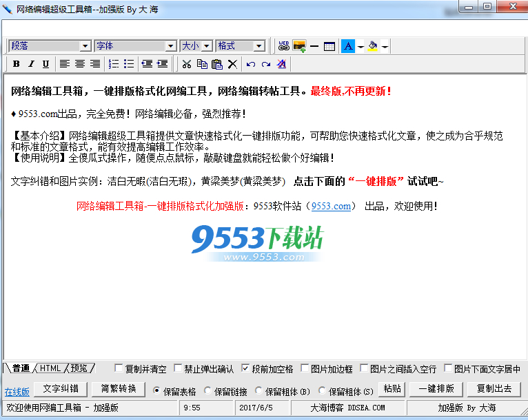Insert a web hyperlink
The image size is (528, 420).
coord(284,46)
